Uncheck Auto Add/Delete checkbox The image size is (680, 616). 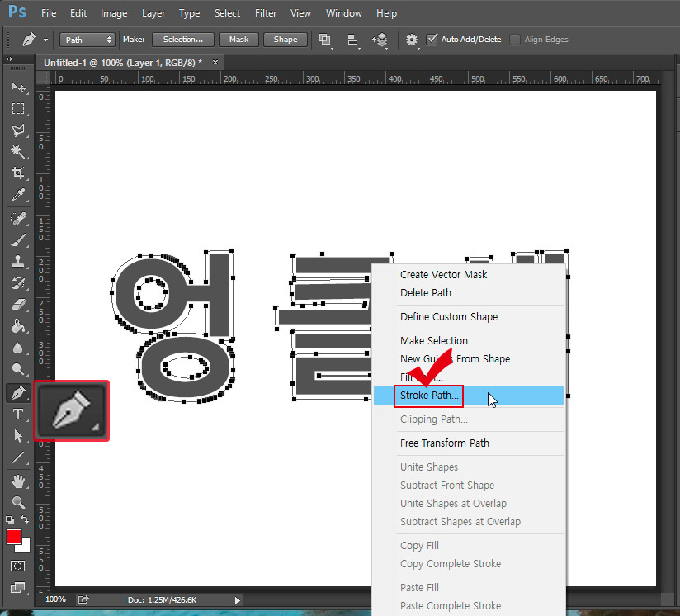click(432, 40)
